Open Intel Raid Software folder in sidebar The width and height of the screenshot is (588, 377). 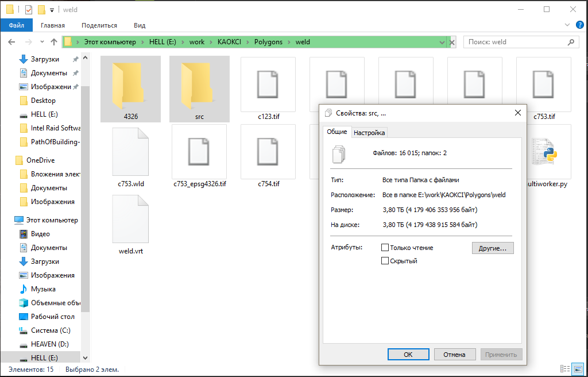tap(56, 128)
